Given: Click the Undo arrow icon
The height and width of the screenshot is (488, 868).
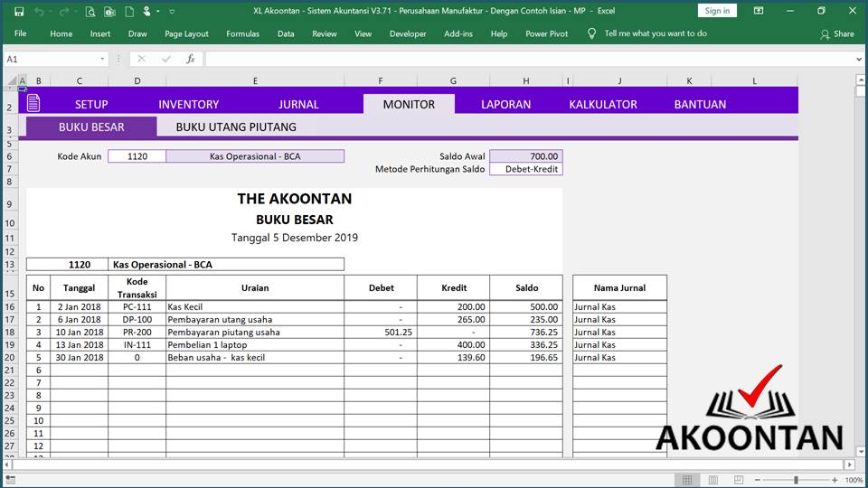Looking at the screenshot, I should (x=38, y=11).
